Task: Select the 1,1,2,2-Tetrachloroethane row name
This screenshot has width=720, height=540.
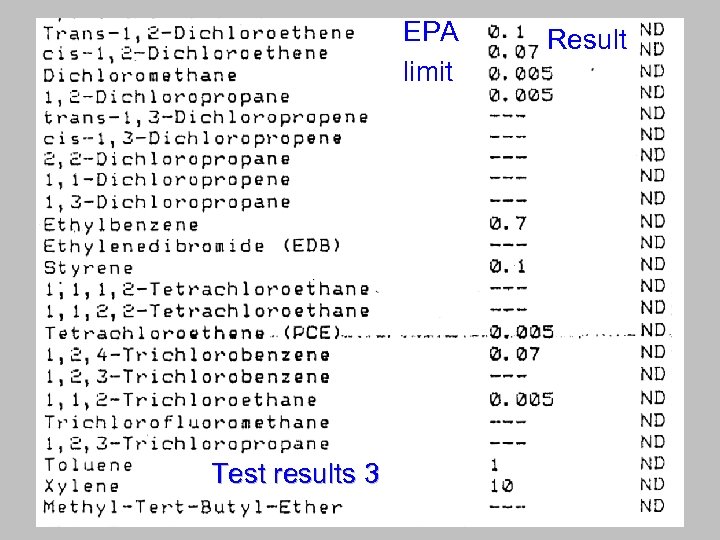Action: (x=207, y=311)
